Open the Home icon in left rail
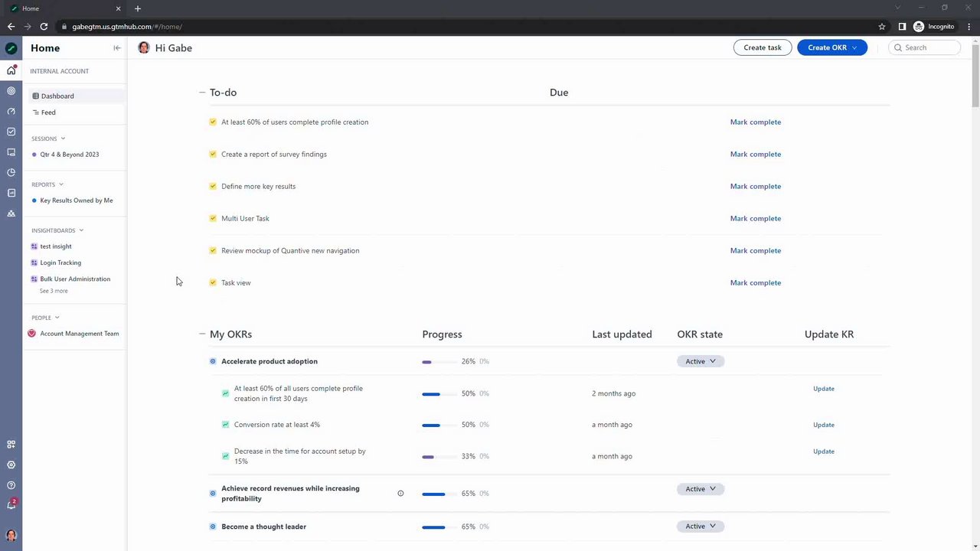Viewport: 980px width, 551px height. pyautogui.click(x=11, y=70)
